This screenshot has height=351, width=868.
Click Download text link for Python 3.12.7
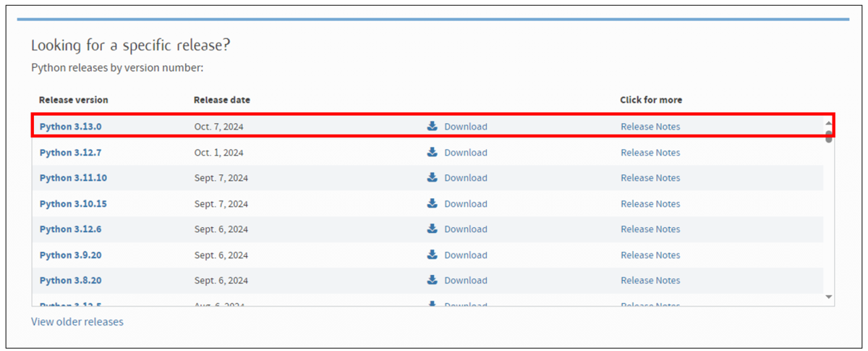coord(466,153)
